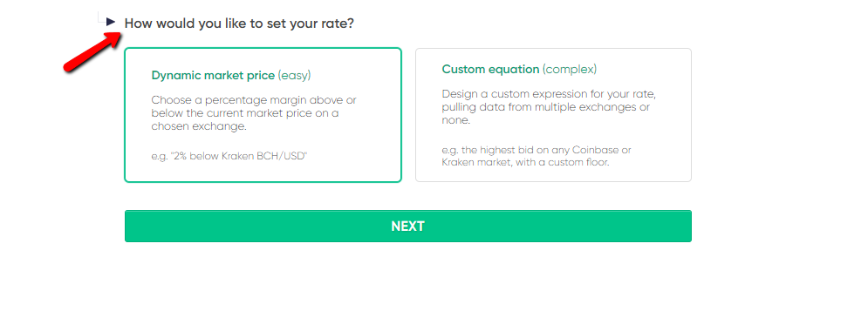
Task: Click the 'Custom equation' title text
Action: 490,69
